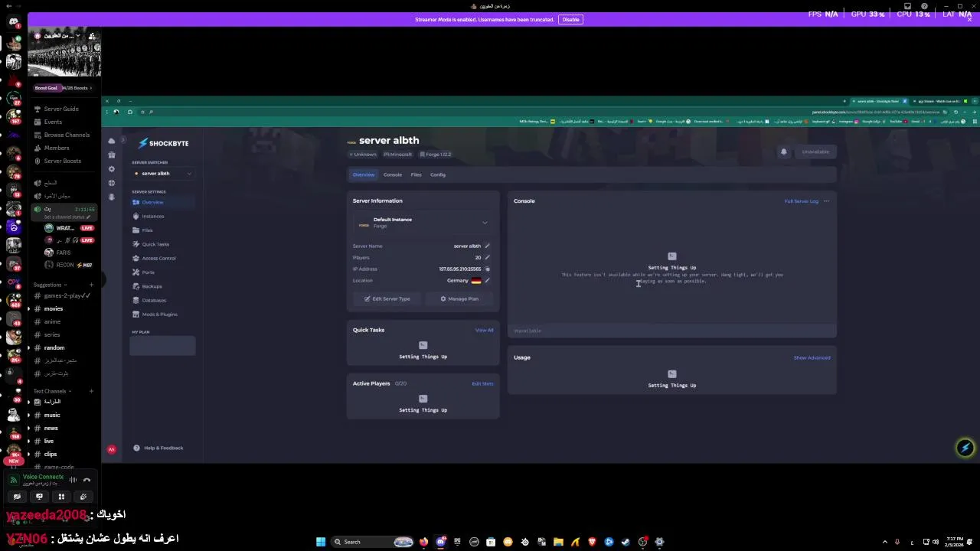980x551 pixels.
Task: Open Steam from the taskbar
Action: 626,542
